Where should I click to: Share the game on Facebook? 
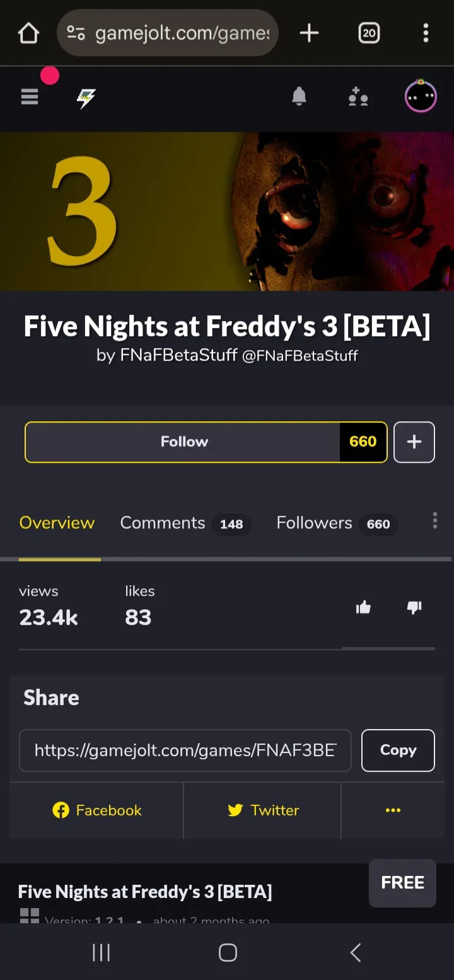[96, 810]
